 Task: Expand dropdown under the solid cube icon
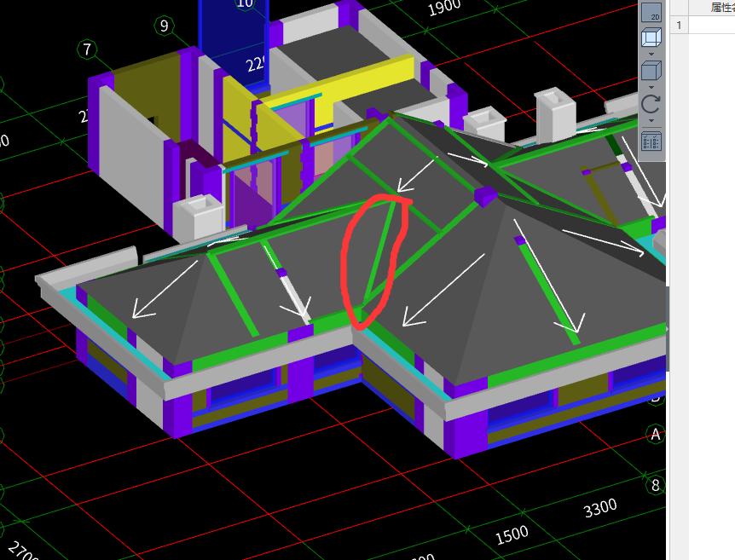pyautogui.click(x=651, y=87)
